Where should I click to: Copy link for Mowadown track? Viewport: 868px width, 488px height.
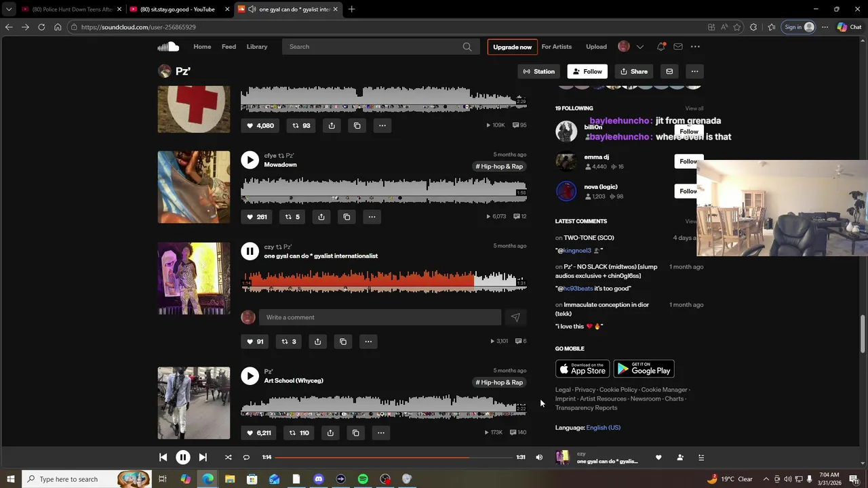tap(347, 217)
